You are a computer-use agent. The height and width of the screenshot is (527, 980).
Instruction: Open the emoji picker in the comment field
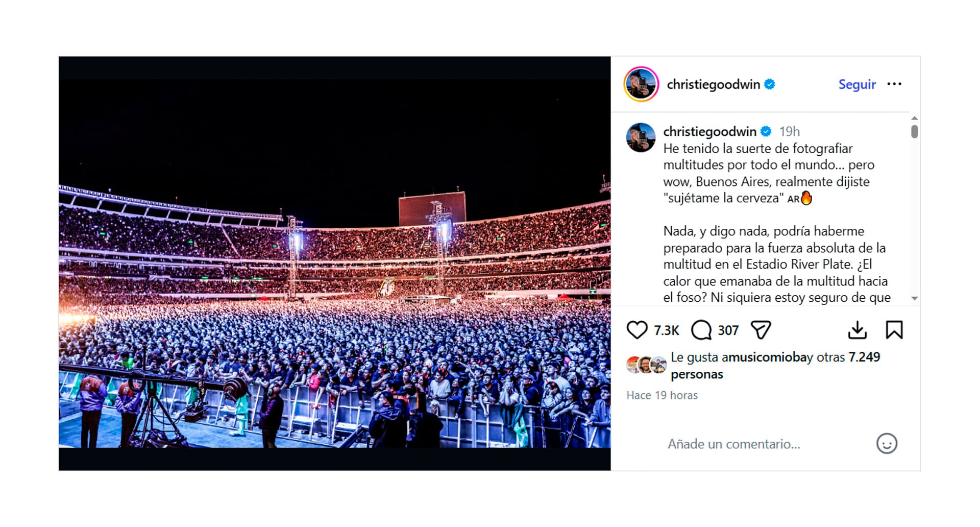coord(887,444)
